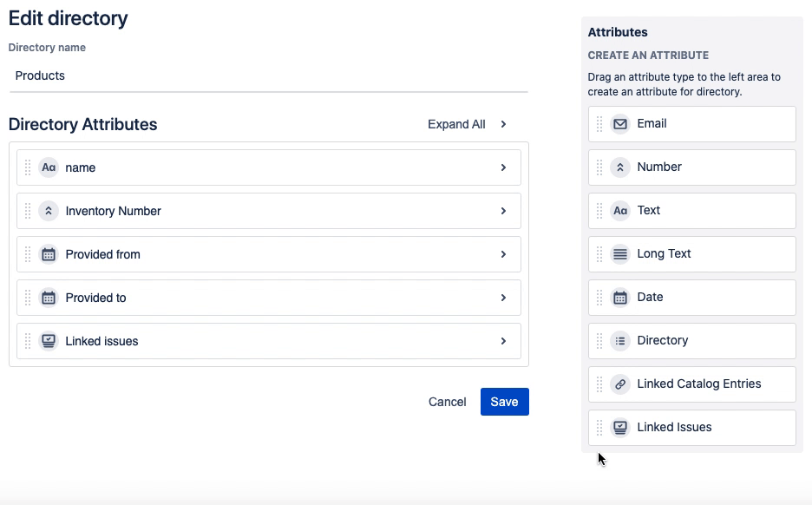Viewport: 812px width, 505px height.
Task: Click the Linked Issues icon in Attributes panel
Action: [x=619, y=428]
